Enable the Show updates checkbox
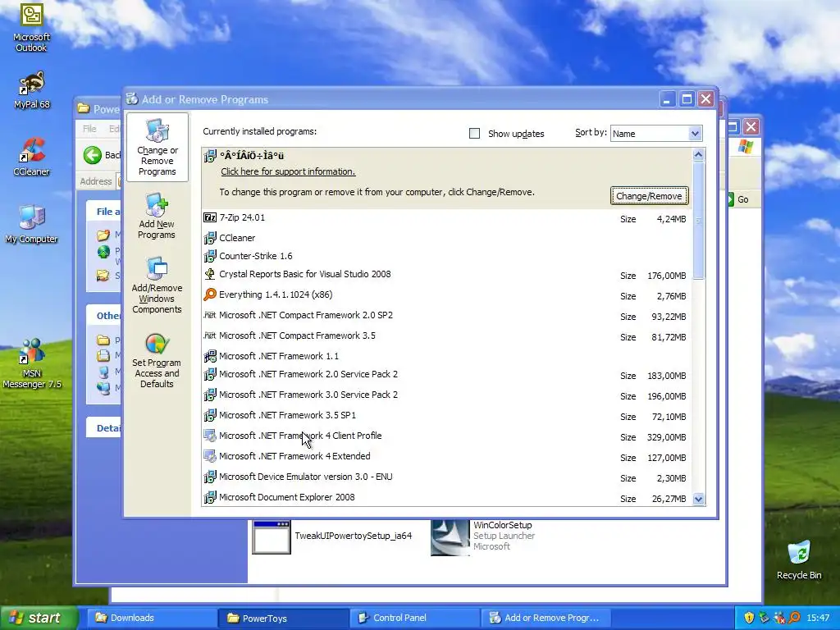840x630 pixels. [475, 134]
